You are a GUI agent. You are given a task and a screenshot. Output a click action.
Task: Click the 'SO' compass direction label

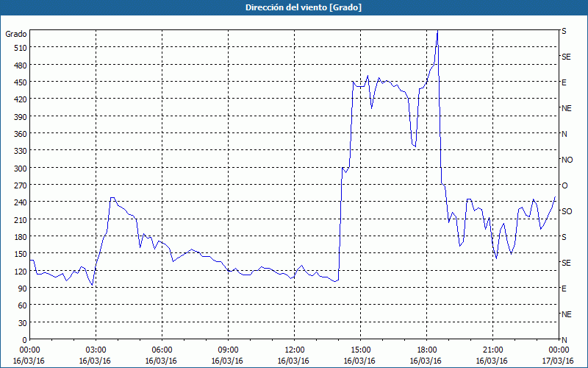pos(567,211)
